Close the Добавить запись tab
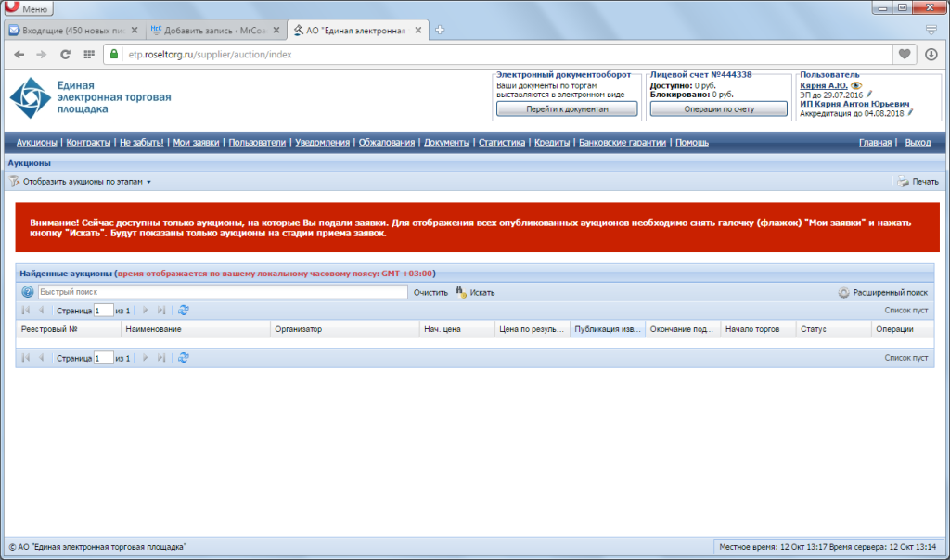The image size is (950, 560). (x=276, y=31)
